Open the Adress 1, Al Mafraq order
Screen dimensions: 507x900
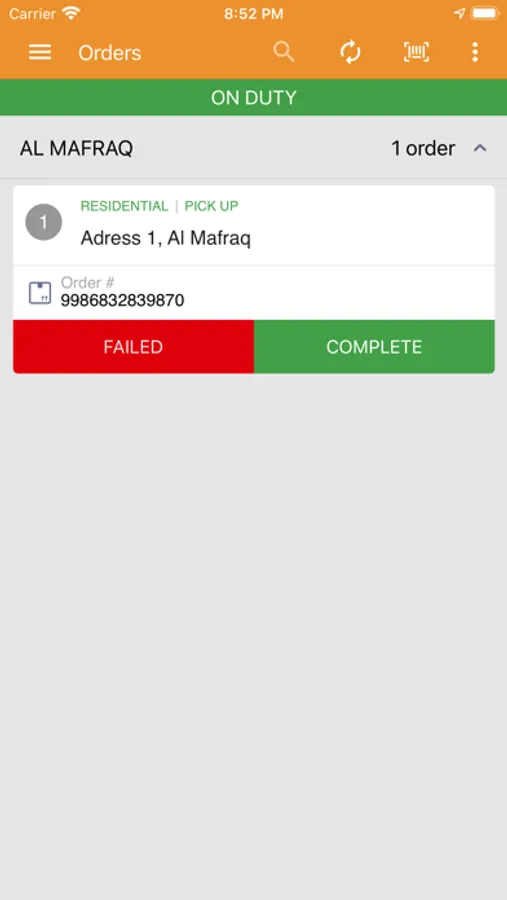click(x=165, y=238)
